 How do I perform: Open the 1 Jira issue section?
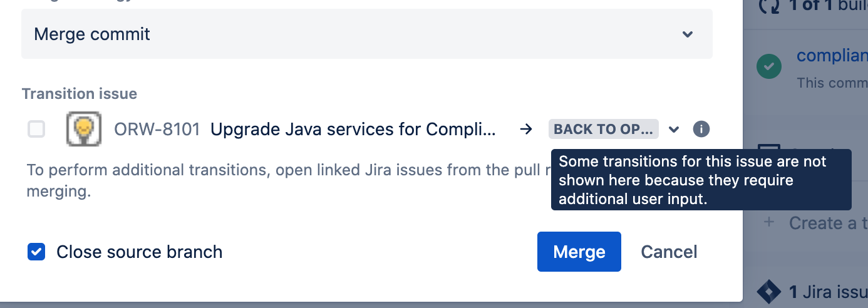click(x=828, y=292)
